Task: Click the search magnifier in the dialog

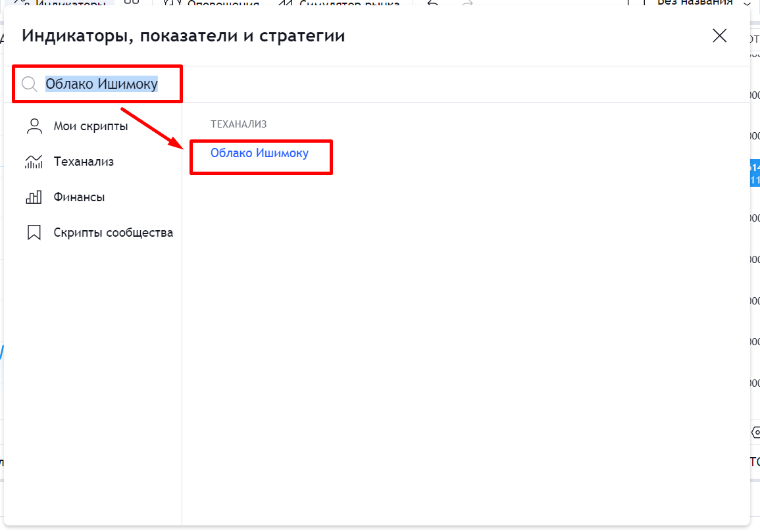Action: (x=28, y=84)
